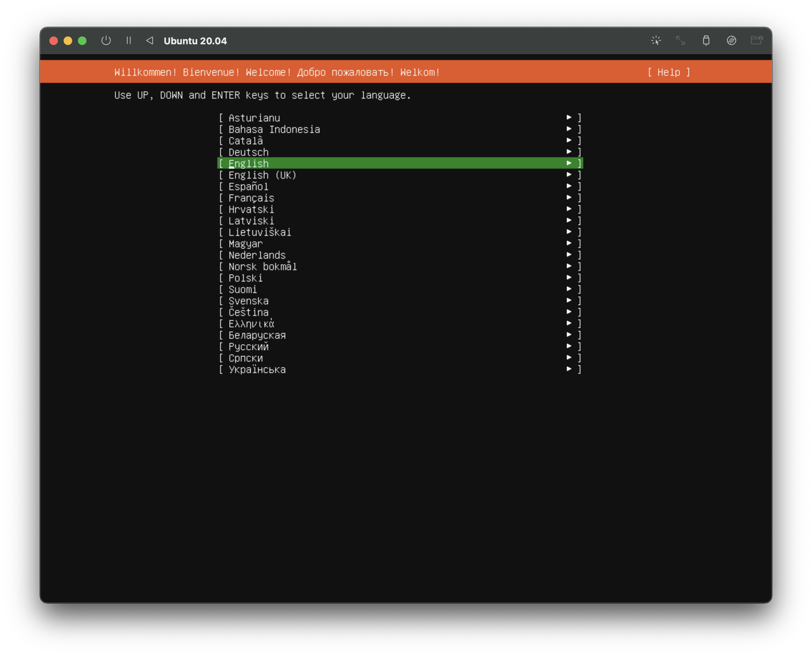Click the arrow on Asturianu row
812x656 pixels.
pos(569,118)
